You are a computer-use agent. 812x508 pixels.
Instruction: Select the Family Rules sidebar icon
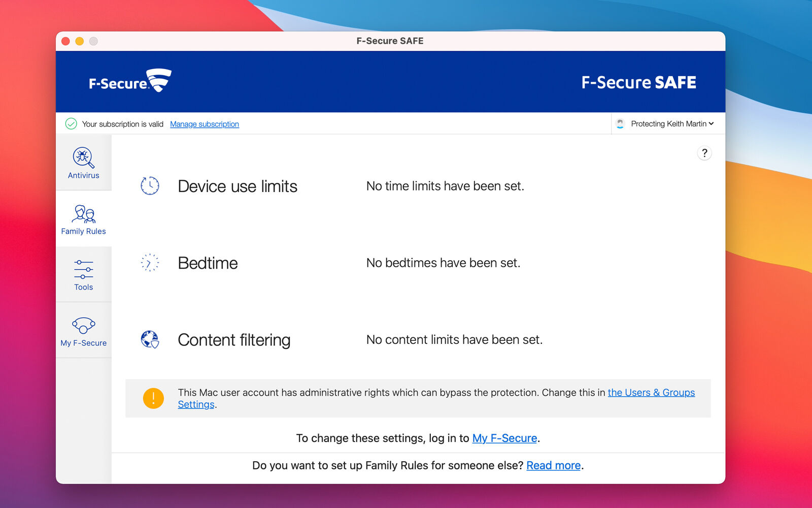[83, 214]
